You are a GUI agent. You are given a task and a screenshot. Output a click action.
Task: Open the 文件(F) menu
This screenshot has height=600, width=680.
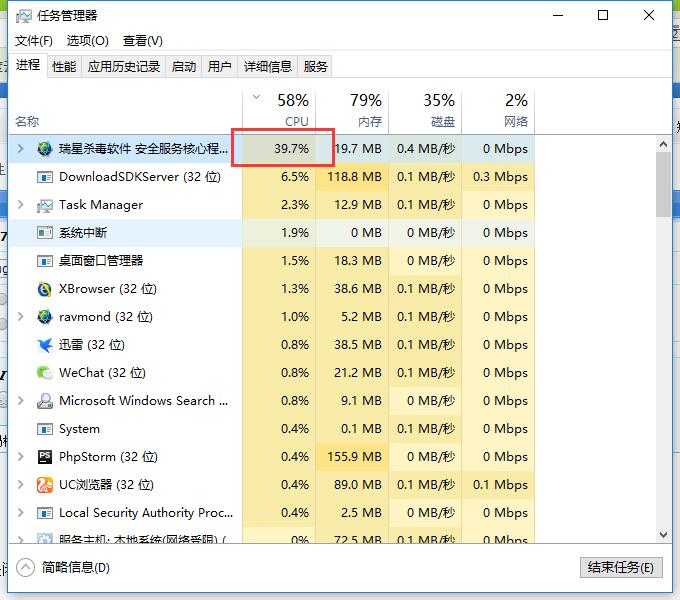pyautogui.click(x=34, y=41)
